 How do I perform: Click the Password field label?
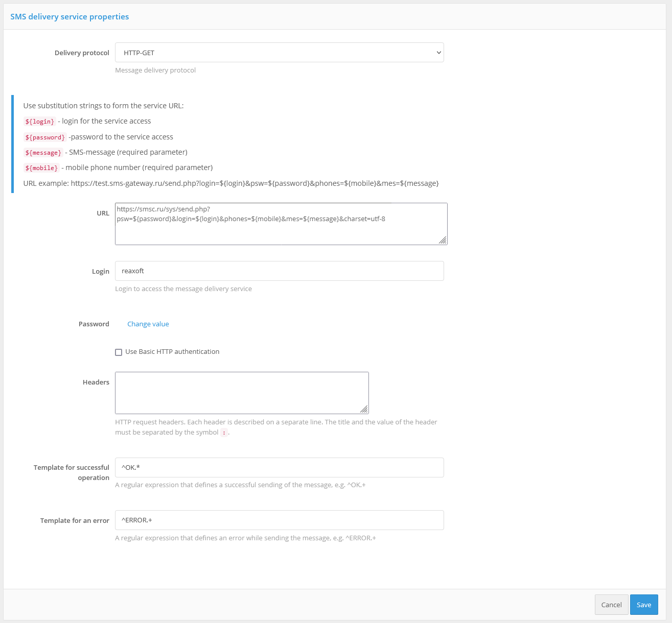94,324
